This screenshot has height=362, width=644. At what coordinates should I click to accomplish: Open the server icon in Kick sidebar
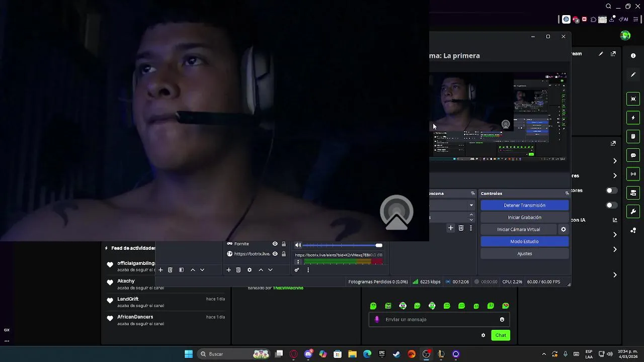pos(633,193)
